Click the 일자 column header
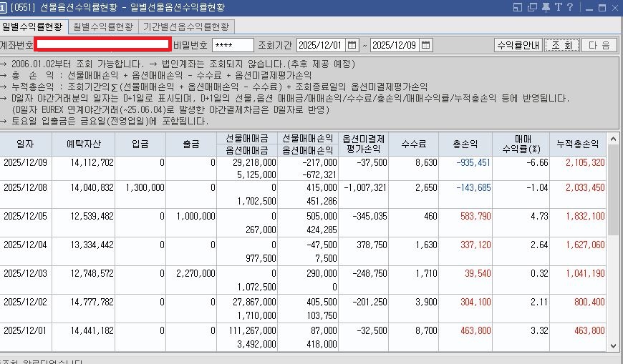Viewport: 623px width, 364px height. [26, 144]
